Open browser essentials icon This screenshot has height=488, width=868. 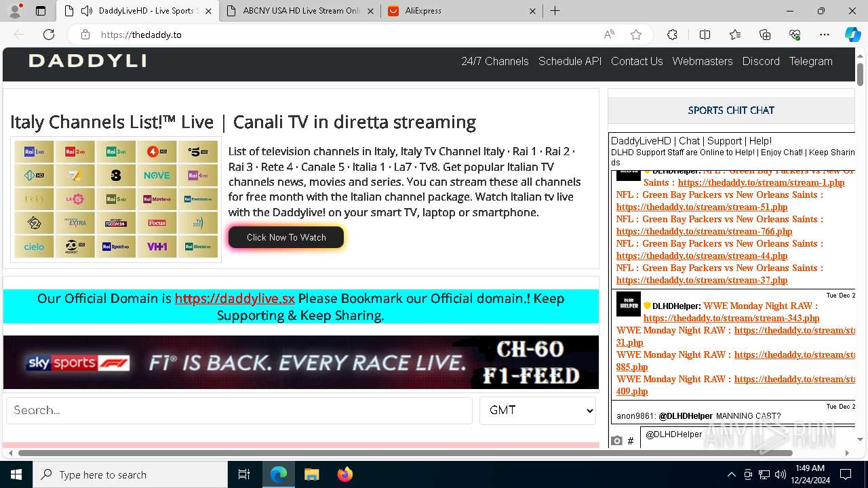coord(795,35)
